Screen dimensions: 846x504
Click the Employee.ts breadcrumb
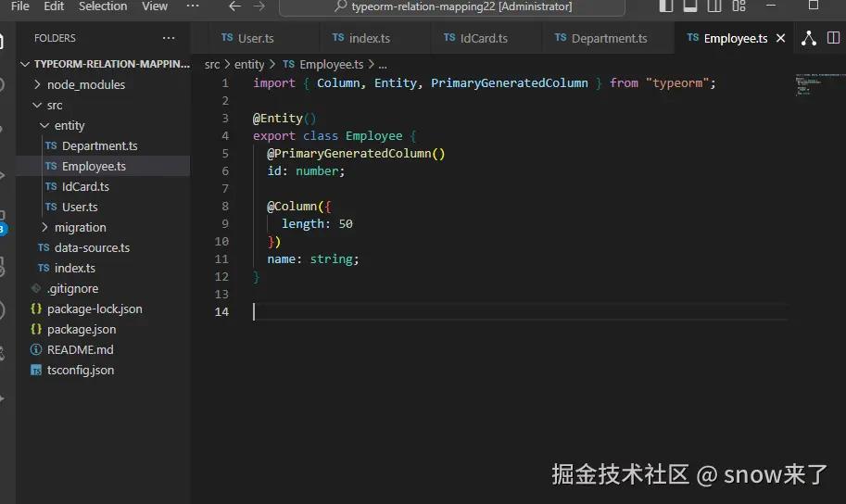[x=332, y=65]
